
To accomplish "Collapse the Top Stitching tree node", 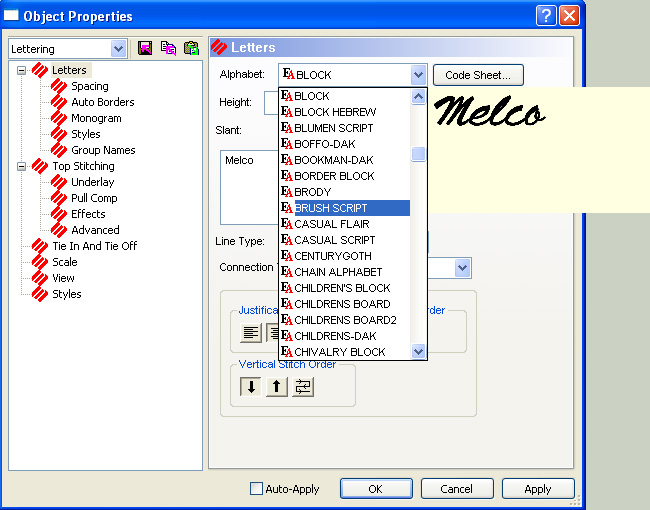I will tap(21, 166).
